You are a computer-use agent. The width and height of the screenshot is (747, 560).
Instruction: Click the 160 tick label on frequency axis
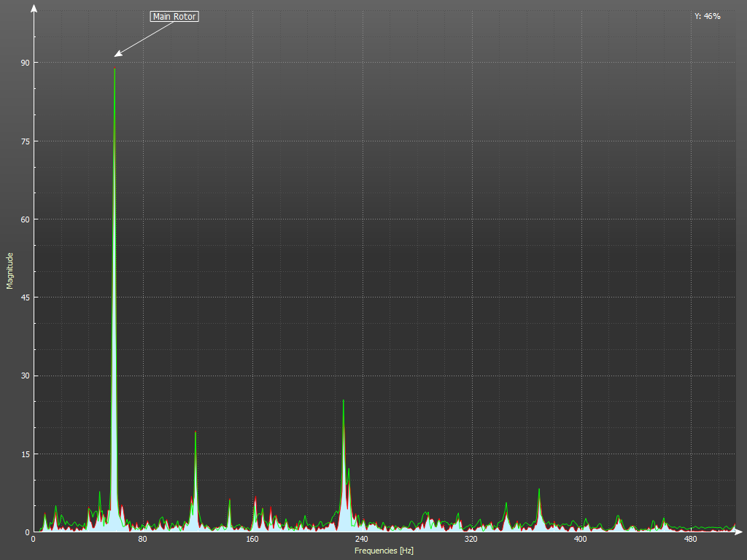(x=252, y=540)
